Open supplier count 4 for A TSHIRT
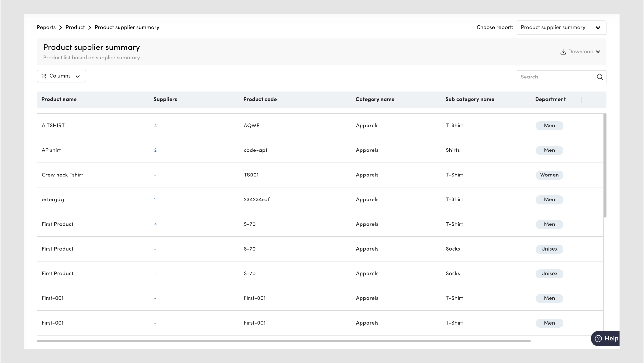 tap(155, 126)
